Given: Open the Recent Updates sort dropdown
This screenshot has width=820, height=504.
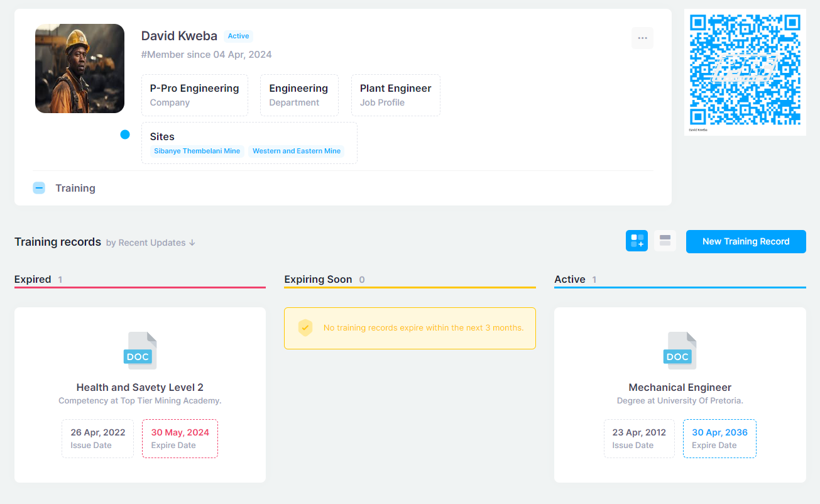Looking at the screenshot, I should click(x=151, y=242).
